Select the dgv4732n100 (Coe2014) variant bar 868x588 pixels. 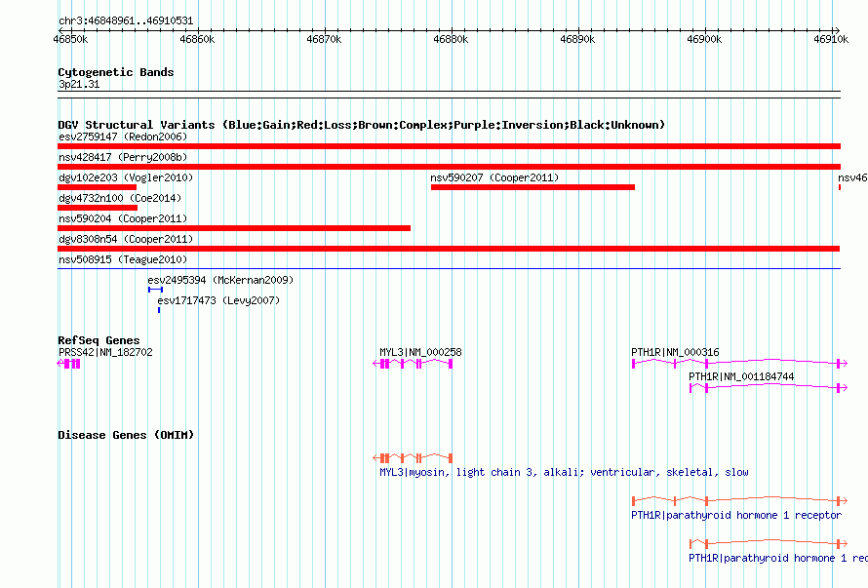point(98,208)
